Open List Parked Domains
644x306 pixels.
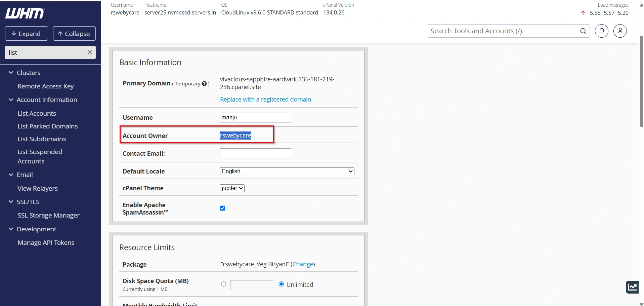coord(48,126)
